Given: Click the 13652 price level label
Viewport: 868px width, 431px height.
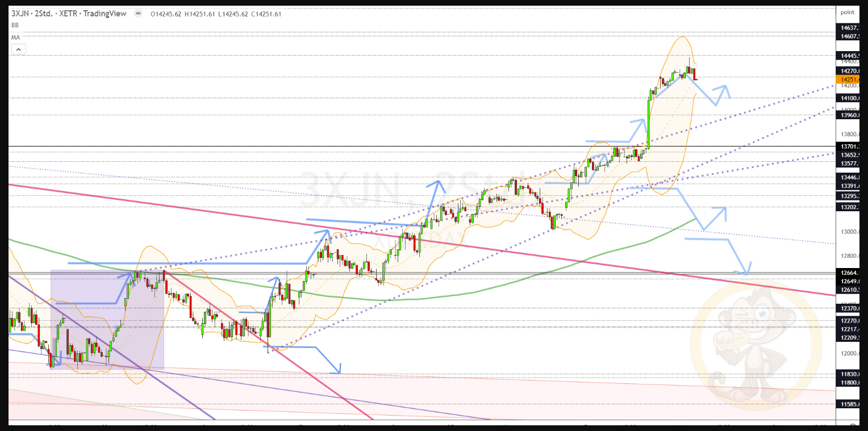Looking at the screenshot, I should [x=849, y=155].
